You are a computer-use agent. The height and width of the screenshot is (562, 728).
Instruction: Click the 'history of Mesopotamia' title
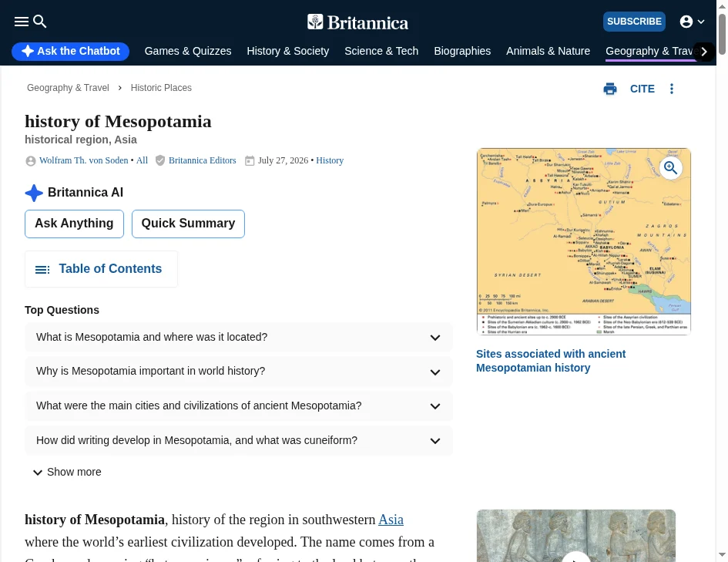pos(118,122)
